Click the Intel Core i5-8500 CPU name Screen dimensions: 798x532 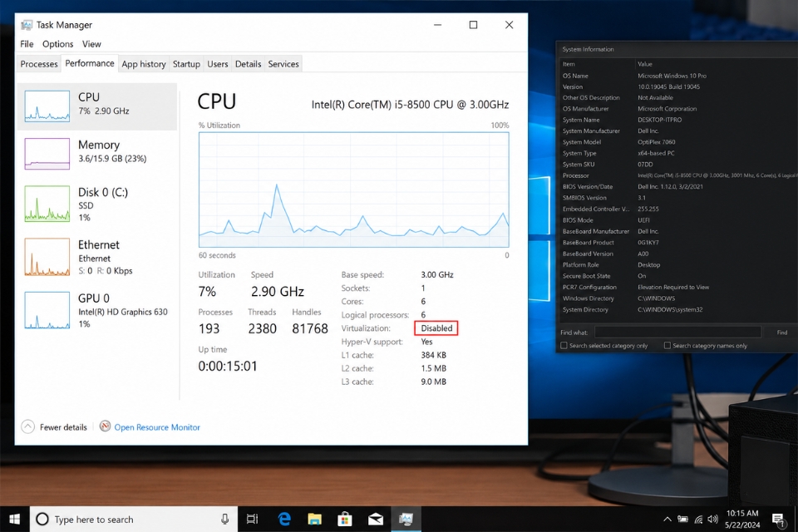(x=410, y=105)
